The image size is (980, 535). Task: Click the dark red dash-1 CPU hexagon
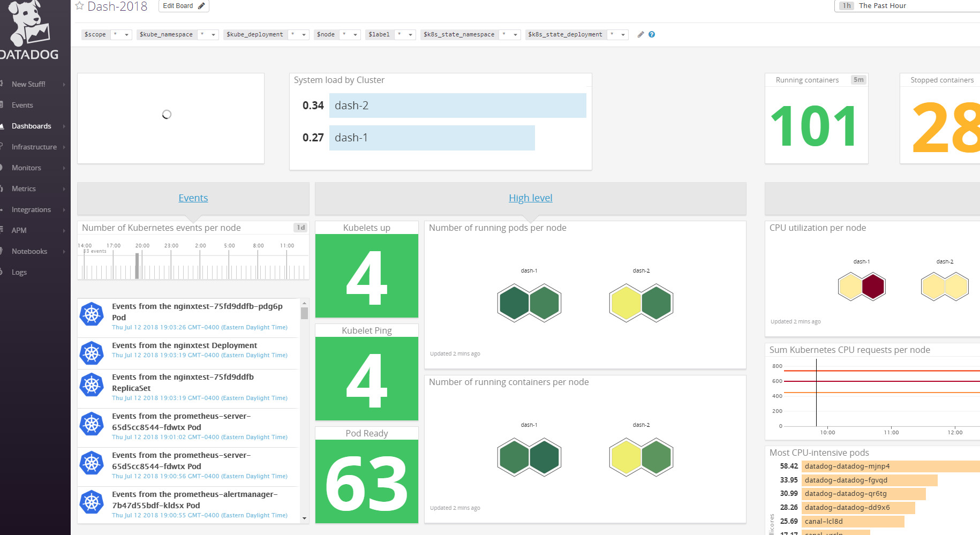tap(873, 287)
